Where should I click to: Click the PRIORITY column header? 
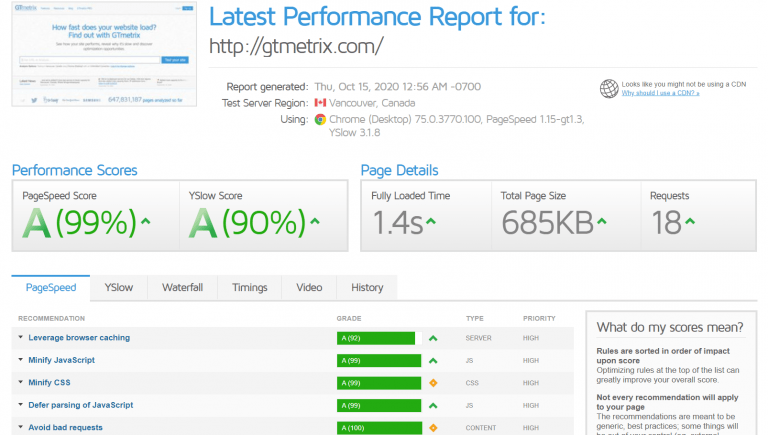click(539, 318)
